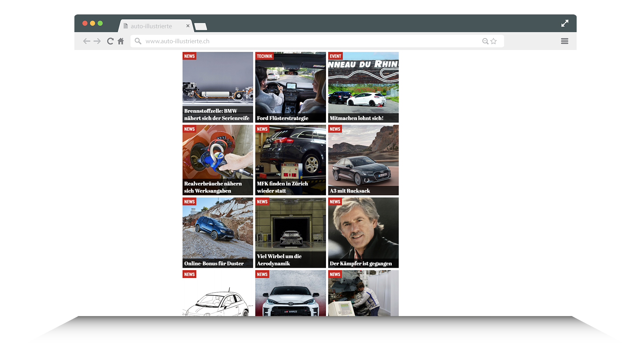Click the back navigation arrow
This screenshot has height=362, width=644.
[x=87, y=41]
